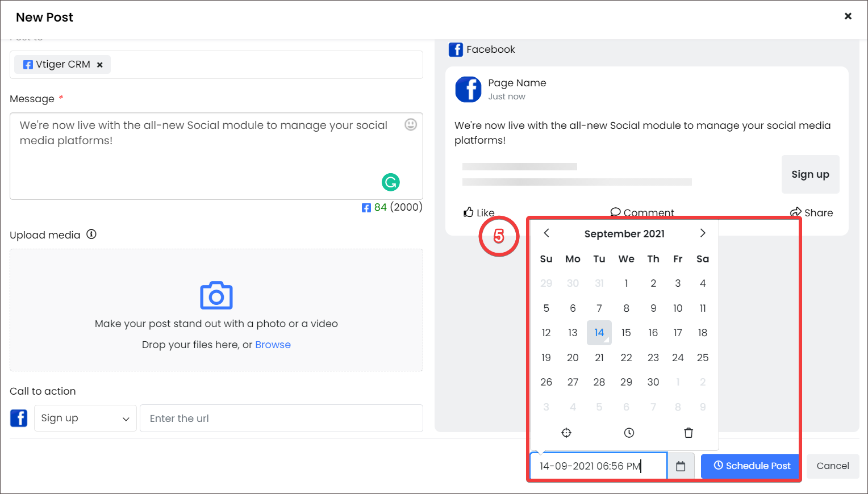Click the Comment option on the preview

(x=642, y=212)
